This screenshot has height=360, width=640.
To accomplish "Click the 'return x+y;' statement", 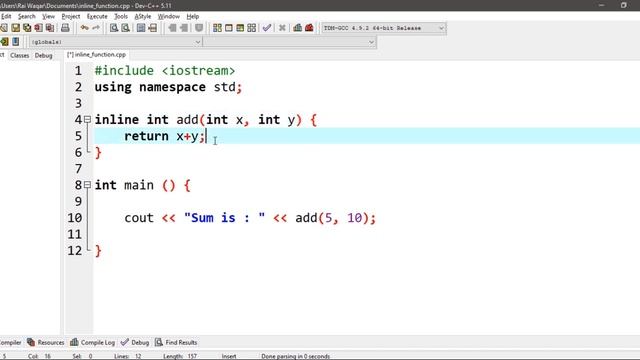I will pos(164,136).
